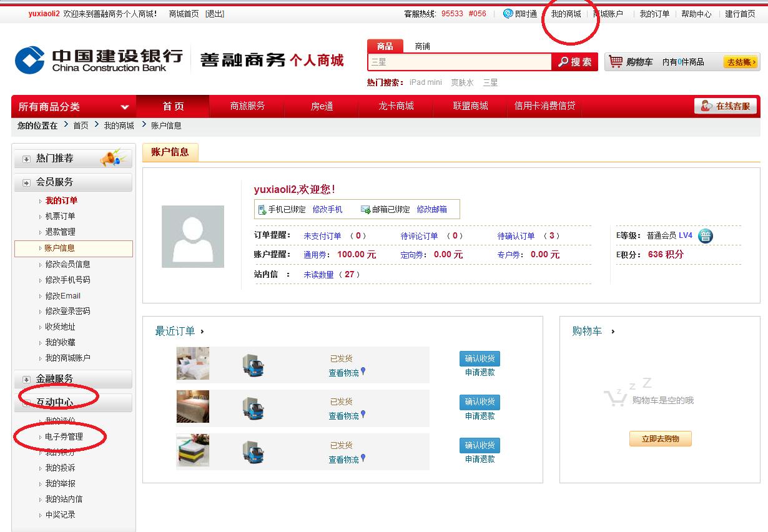Viewport: 768px width, 532px height.
Task: Click the shopping cart icon in header
Action: tap(616, 61)
